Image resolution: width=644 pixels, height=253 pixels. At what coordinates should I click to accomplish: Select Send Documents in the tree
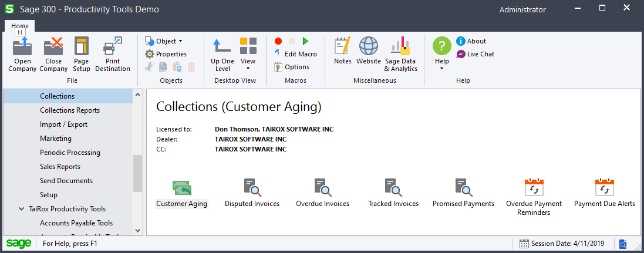[x=66, y=180]
